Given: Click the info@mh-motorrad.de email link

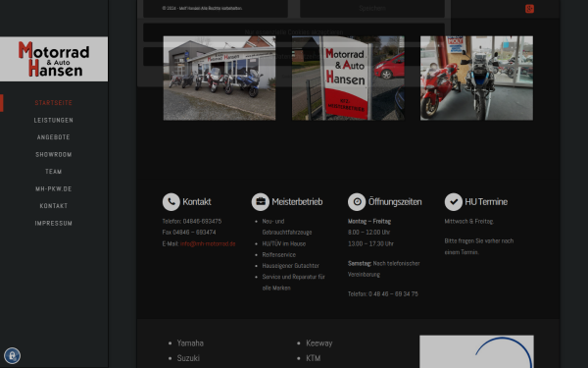Looking at the screenshot, I should (x=208, y=243).
